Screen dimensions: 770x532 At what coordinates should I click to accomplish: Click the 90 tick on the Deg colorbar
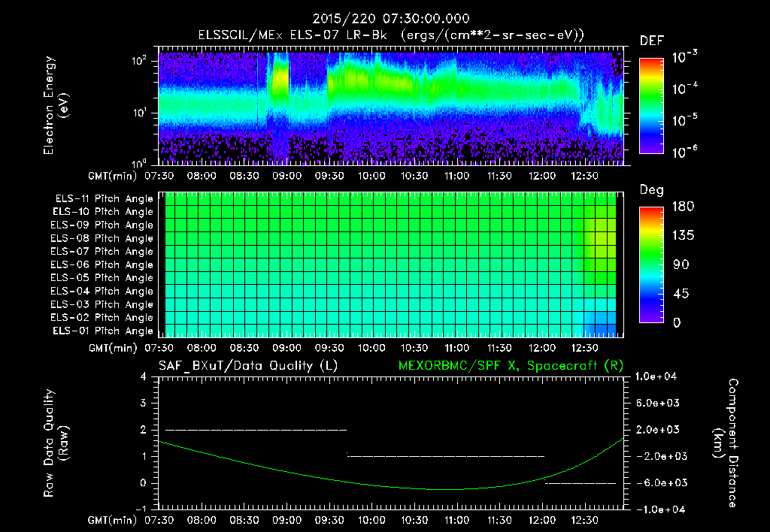[x=681, y=265]
